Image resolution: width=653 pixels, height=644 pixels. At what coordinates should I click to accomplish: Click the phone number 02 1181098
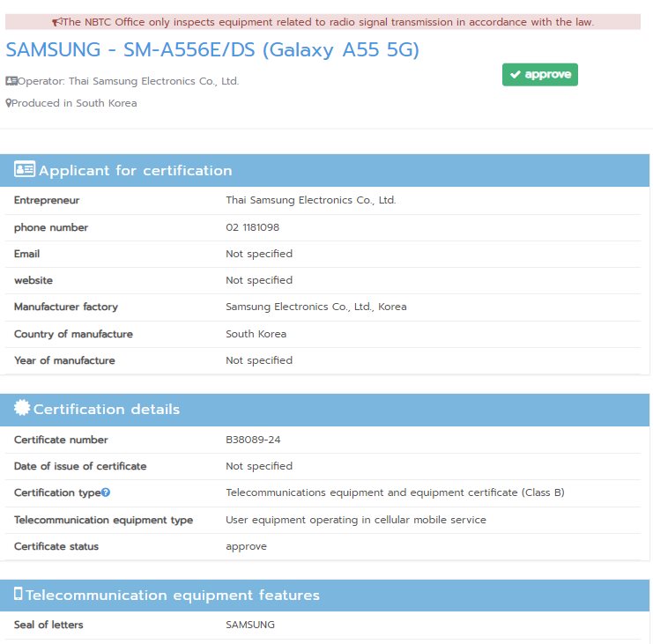click(x=253, y=227)
